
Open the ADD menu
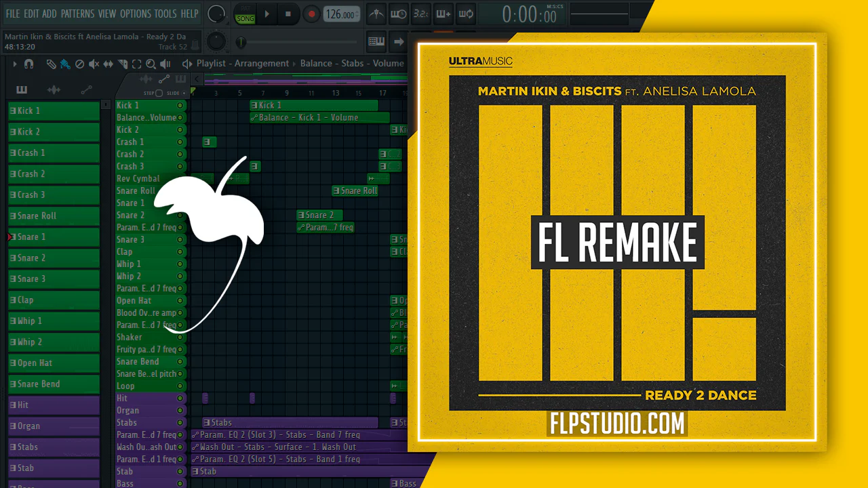(x=50, y=14)
